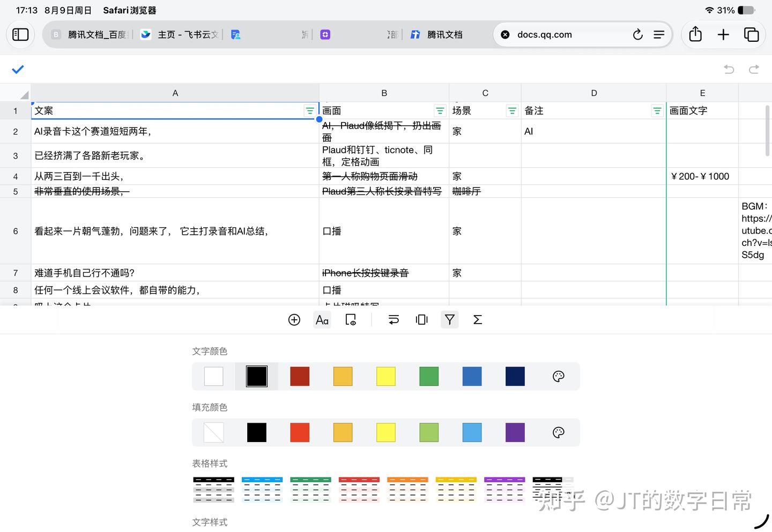This screenshot has height=532, width=772.
Task: Open the row/column freeze tool
Action: tap(422, 320)
